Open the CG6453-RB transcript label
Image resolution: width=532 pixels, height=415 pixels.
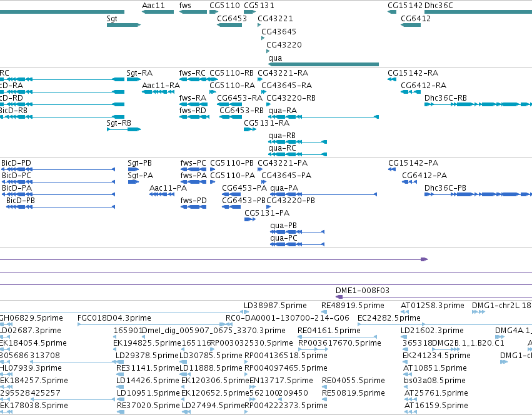[241, 111]
